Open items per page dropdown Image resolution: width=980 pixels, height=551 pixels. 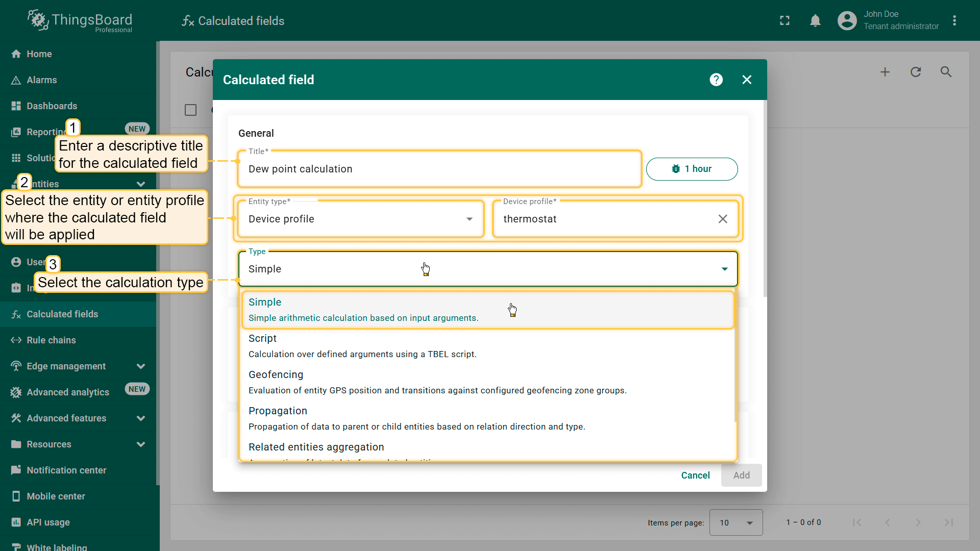736,522
